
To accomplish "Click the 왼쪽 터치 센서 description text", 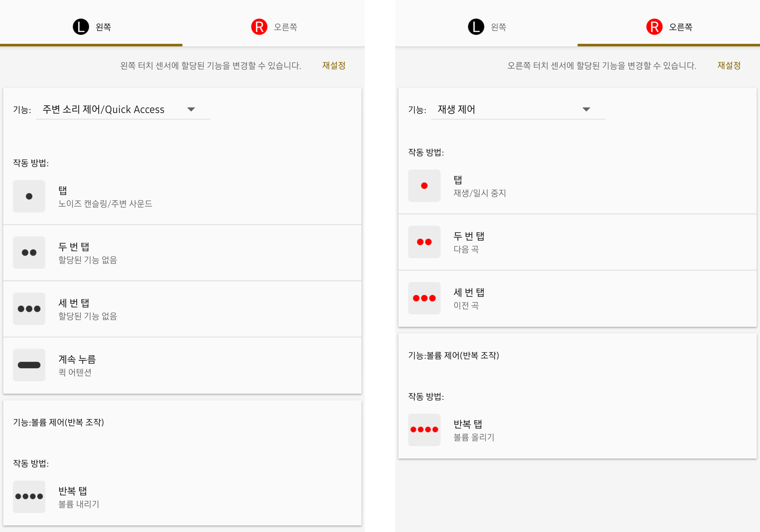I will point(211,66).
